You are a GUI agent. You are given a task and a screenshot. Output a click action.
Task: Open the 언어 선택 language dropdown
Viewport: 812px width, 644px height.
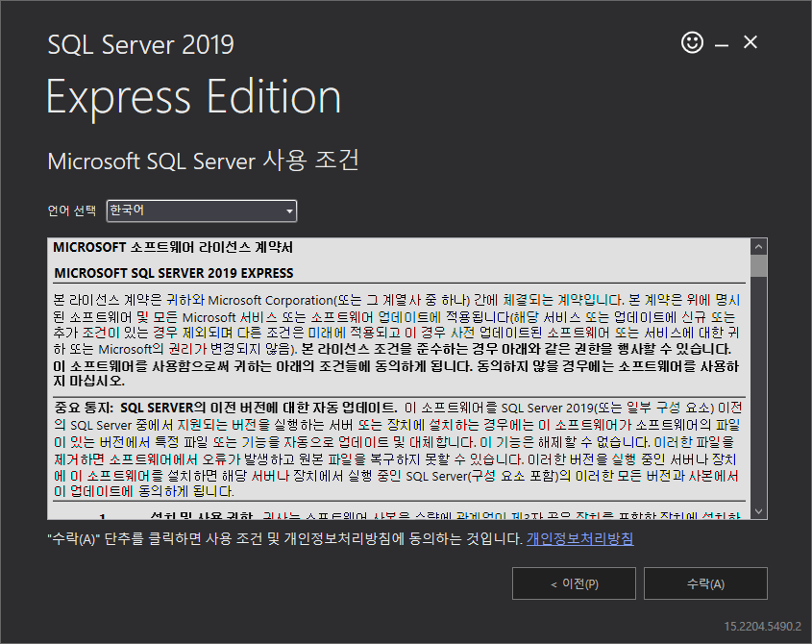coord(202,211)
